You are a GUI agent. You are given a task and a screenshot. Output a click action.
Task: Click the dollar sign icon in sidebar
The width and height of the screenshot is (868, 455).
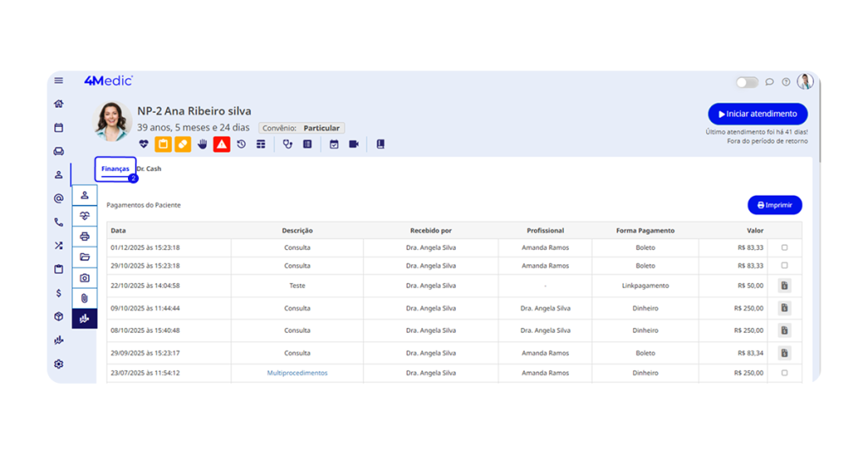coord(58,293)
